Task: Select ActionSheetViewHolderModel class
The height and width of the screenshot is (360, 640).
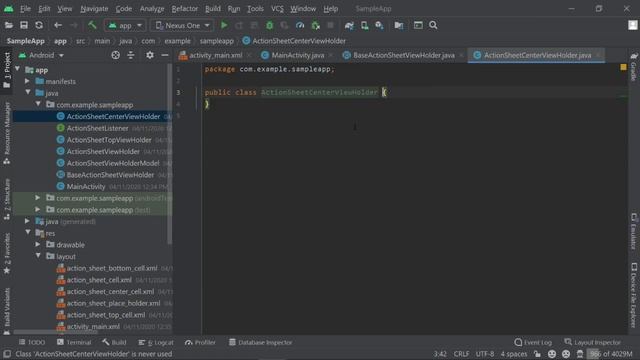Action: (x=113, y=163)
